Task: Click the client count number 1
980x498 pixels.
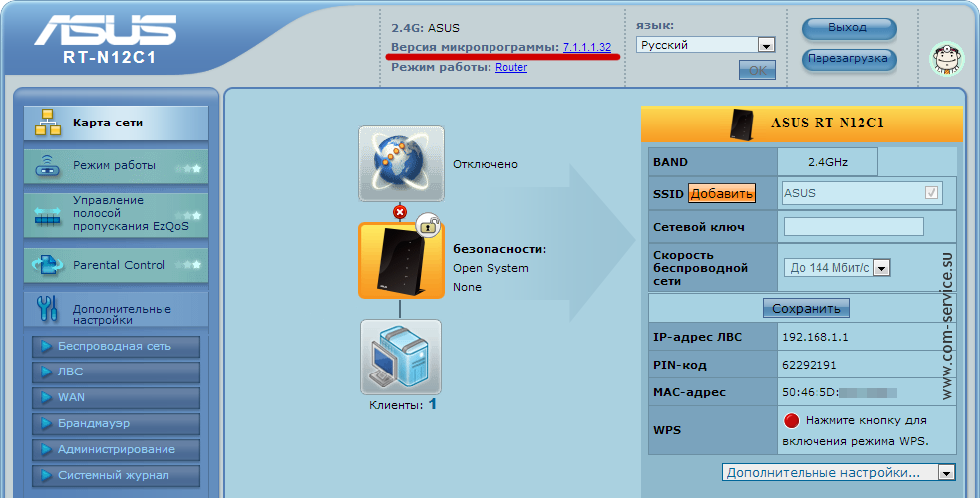Action: pos(432,405)
